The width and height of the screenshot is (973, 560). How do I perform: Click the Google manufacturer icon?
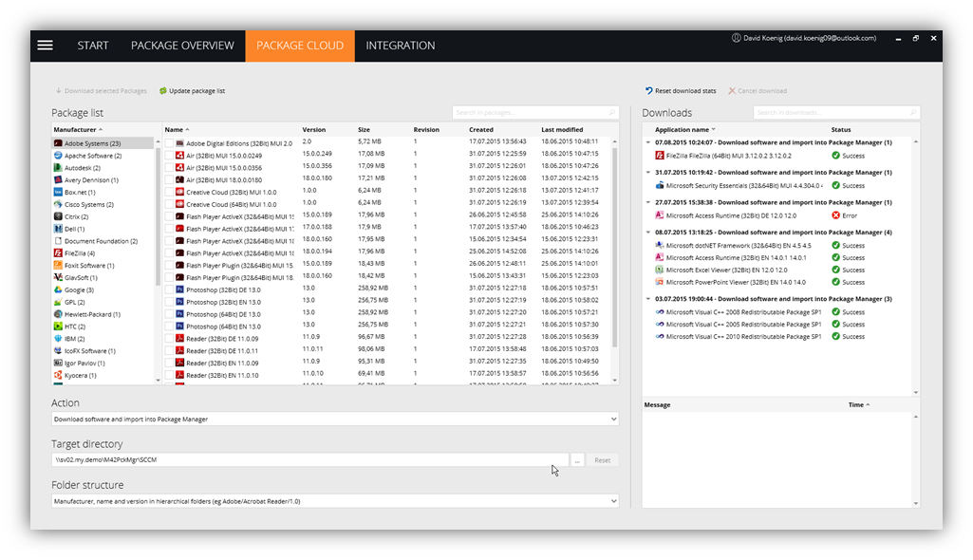tap(58, 290)
